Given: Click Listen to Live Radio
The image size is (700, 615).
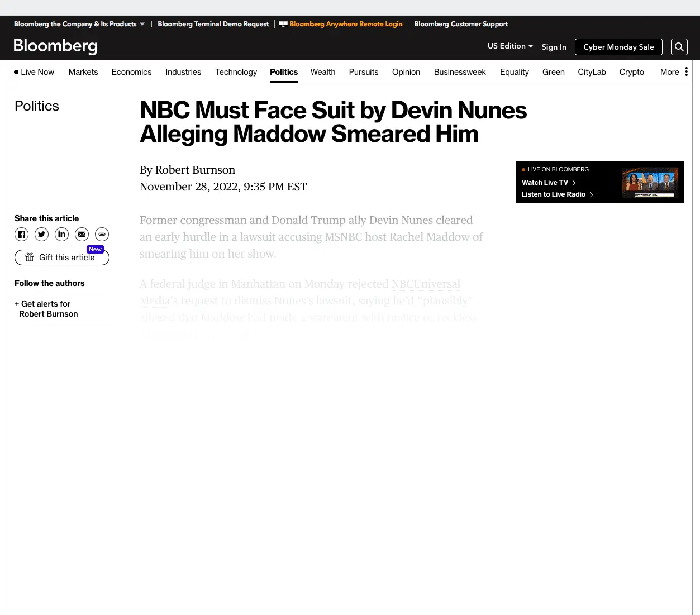Looking at the screenshot, I should tap(554, 194).
